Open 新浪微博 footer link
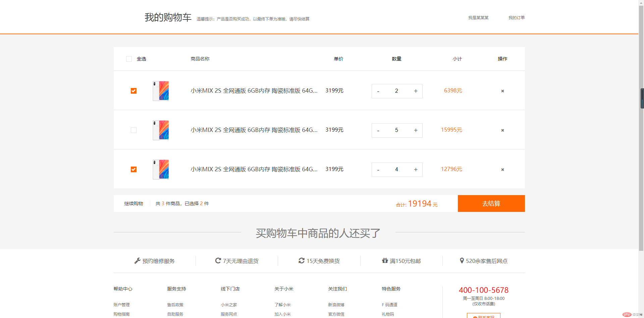The width and height of the screenshot is (644, 318). click(336, 305)
